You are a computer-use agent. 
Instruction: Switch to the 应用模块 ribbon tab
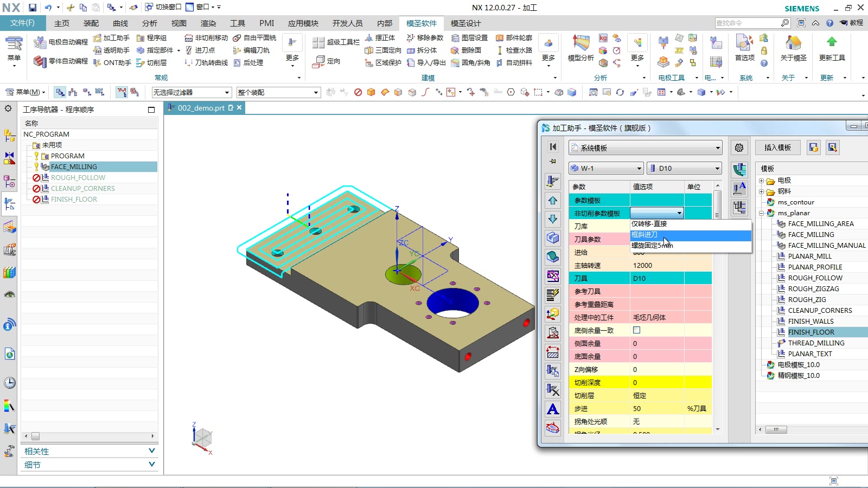pos(303,23)
